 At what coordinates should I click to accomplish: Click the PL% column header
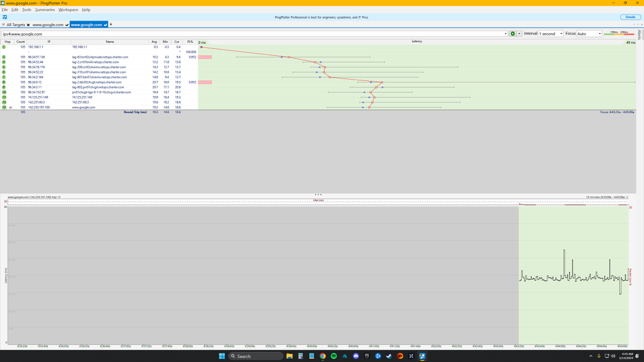click(x=190, y=41)
